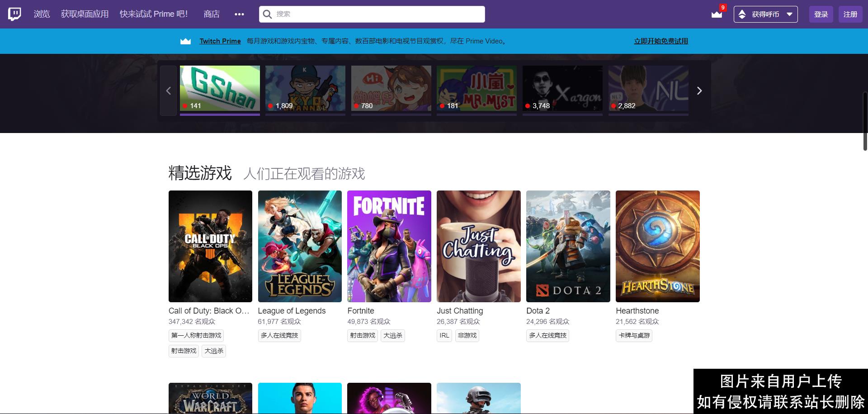Open the Fortnite game cover
Image resolution: width=868 pixels, height=414 pixels.
389,246
